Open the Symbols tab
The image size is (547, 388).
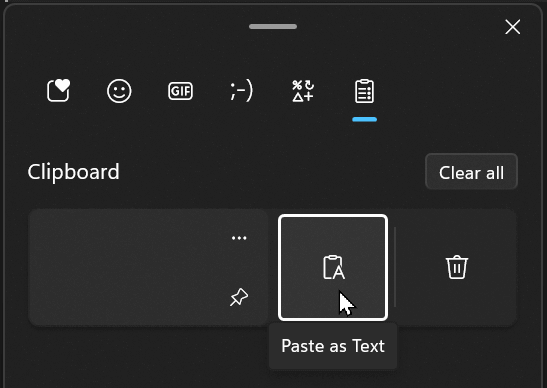click(303, 91)
